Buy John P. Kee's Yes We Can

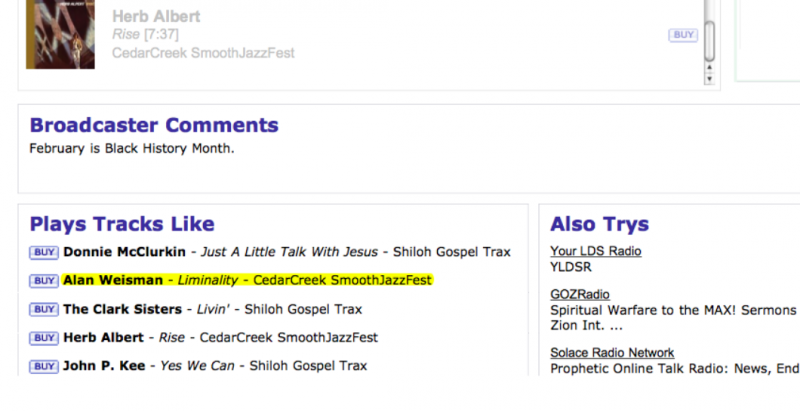pyautogui.click(x=44, y=366)
